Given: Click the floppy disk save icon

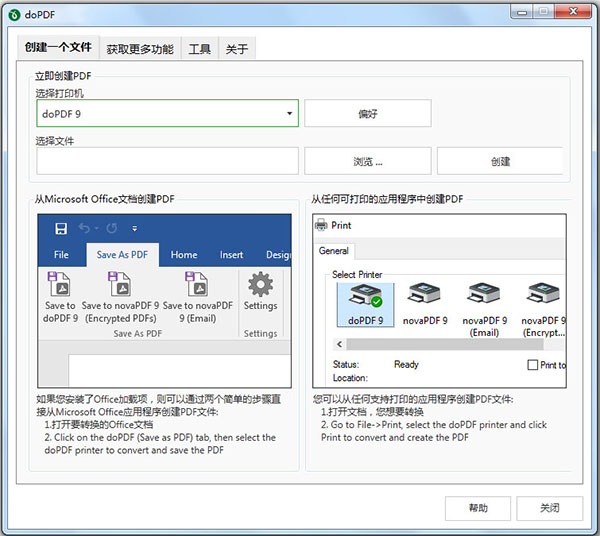Looking at the screenshot, I should coord(61,228).
